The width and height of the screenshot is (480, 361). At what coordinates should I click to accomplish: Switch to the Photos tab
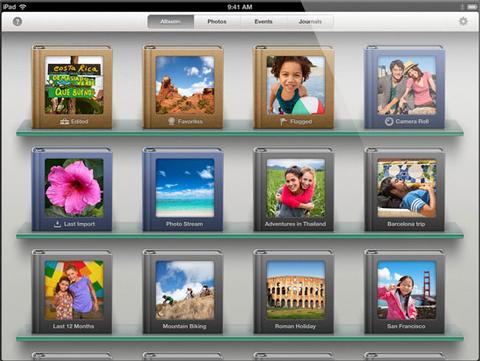tap(217, 22)
